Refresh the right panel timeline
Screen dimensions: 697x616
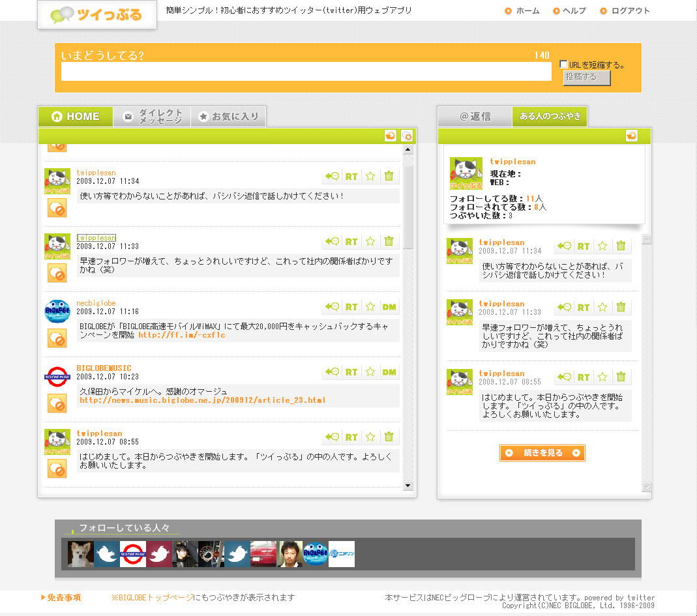(632, 136)
